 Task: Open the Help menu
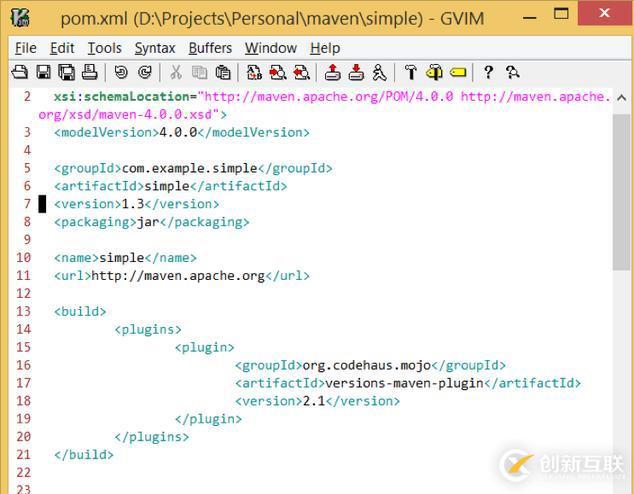coord(325,48)
